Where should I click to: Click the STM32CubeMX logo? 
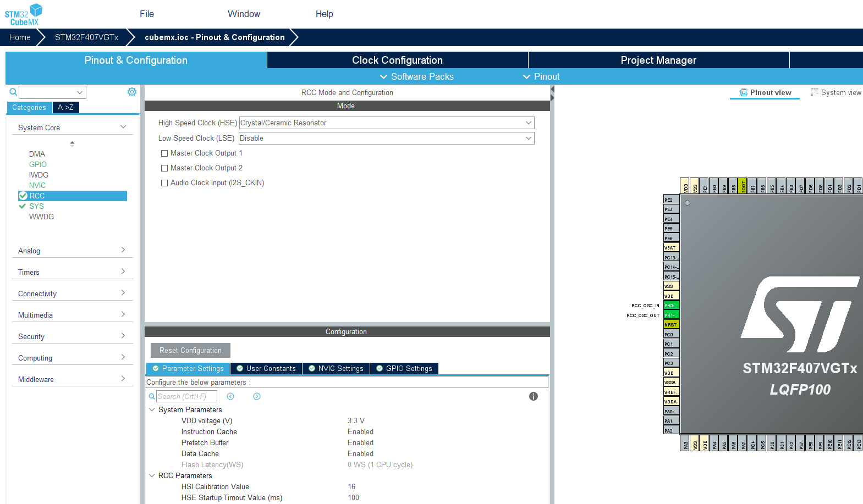24,14
